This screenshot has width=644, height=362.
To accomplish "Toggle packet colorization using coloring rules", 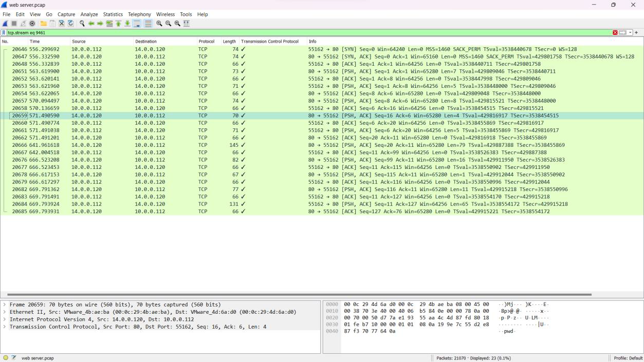I will tap(148, 24).
